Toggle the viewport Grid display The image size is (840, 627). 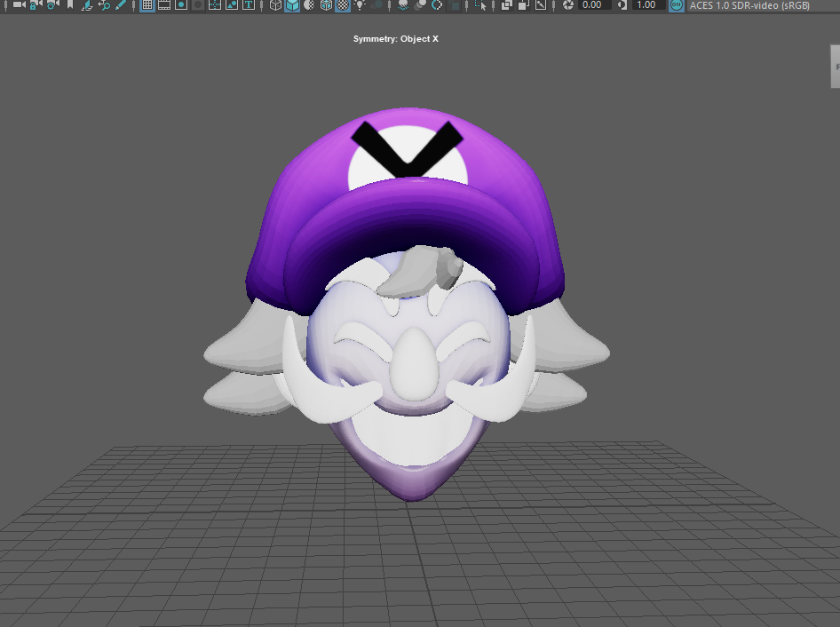(147, 4)
